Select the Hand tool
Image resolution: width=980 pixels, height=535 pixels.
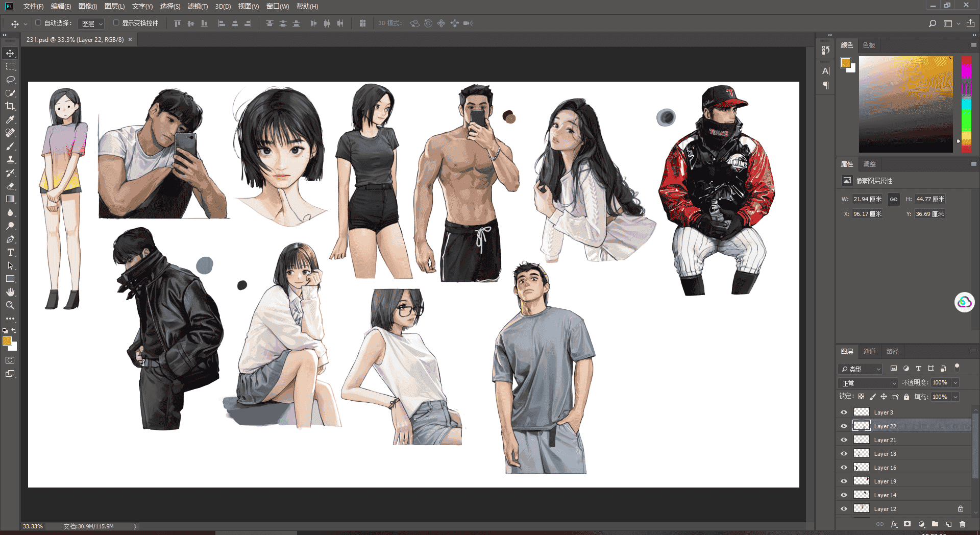[x=10, y=292]
